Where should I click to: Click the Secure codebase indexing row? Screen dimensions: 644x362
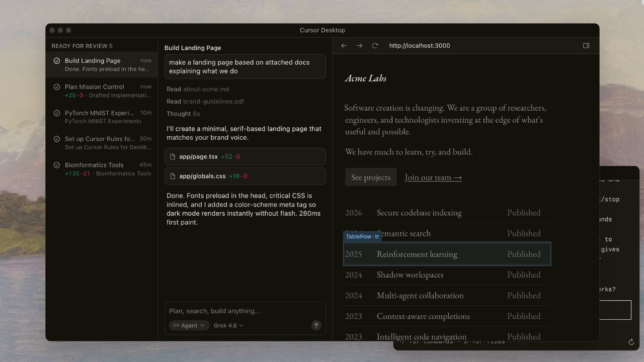[x=447, y=213]
